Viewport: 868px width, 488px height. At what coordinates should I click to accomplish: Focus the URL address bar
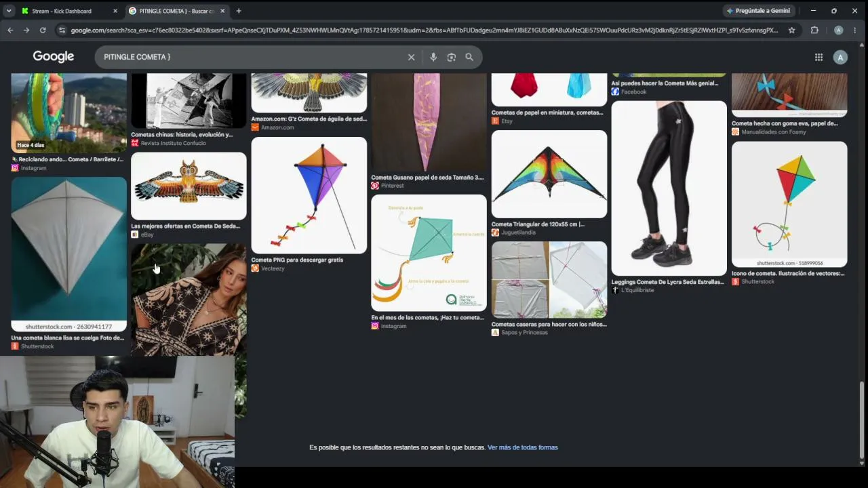point(425,30)
